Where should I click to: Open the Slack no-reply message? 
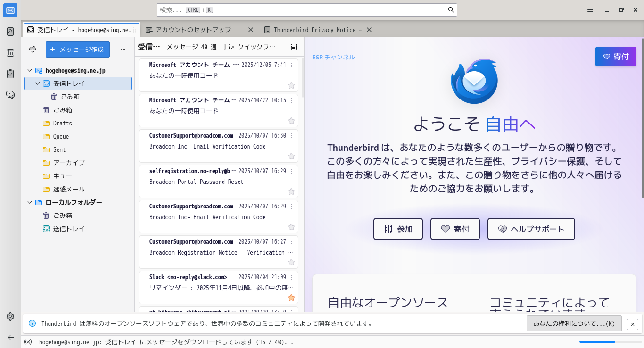click(x=218, y=289)
